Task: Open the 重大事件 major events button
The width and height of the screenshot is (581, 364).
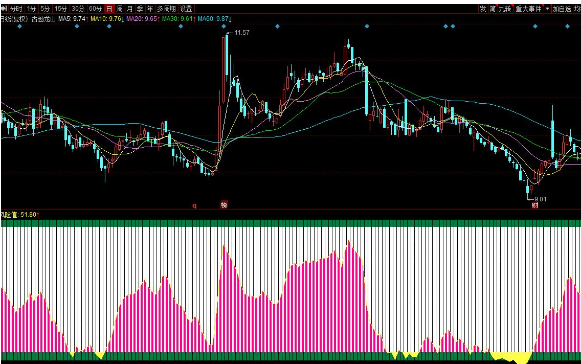Action: coord(529,9)
